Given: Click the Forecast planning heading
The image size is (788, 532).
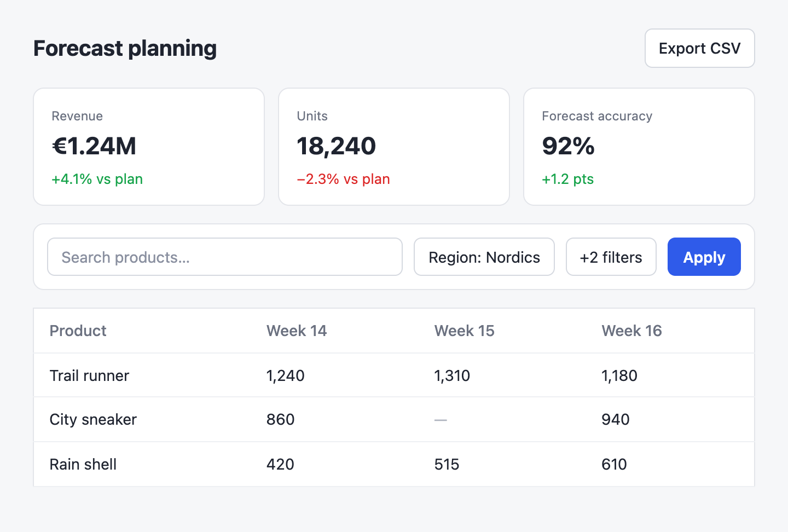Looking at the screenshot, I should click(125, 48).
